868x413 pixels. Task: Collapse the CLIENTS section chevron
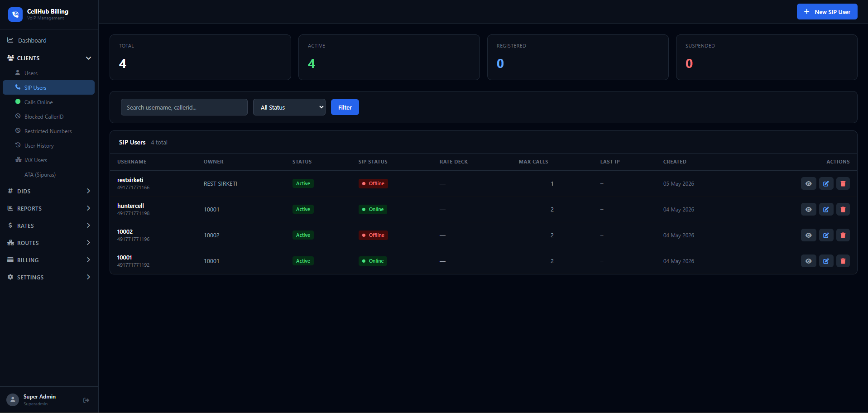[x=89, y=58]
